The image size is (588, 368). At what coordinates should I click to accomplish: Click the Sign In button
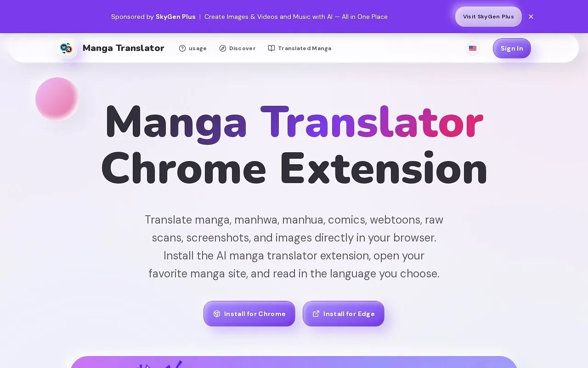[x=512, y=48]
